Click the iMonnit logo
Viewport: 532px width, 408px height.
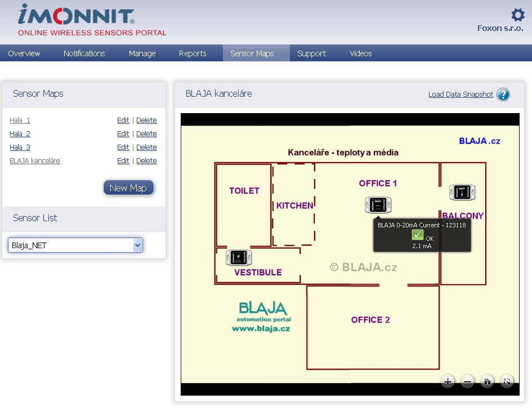click(76, 15)
